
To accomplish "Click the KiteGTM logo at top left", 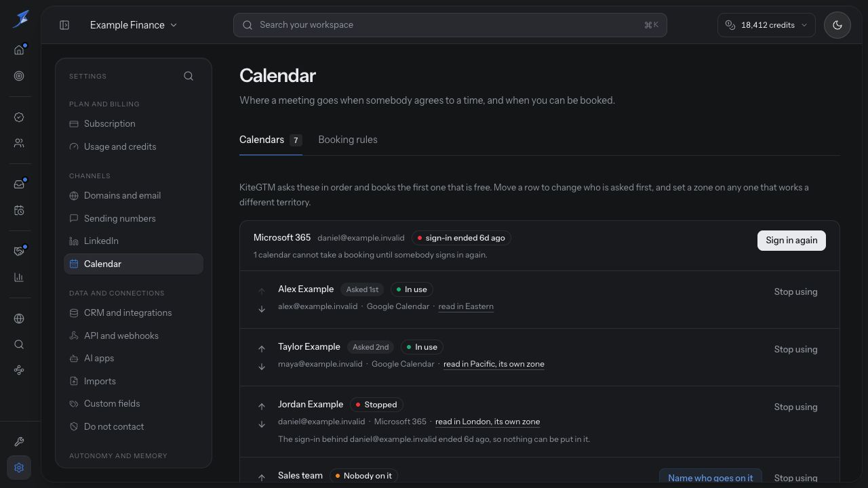I will [x=20, y=18].
